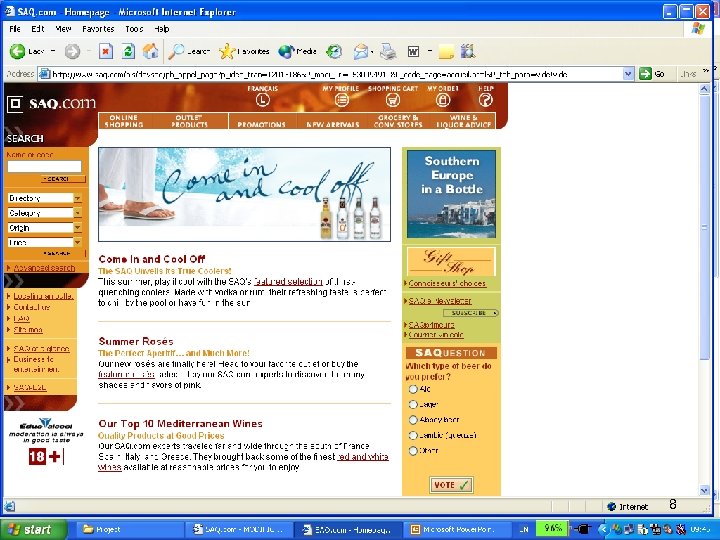This screenshot has height=540, width=720.
Task: Select the third beer poll option
Action: (x=413, y=420)
